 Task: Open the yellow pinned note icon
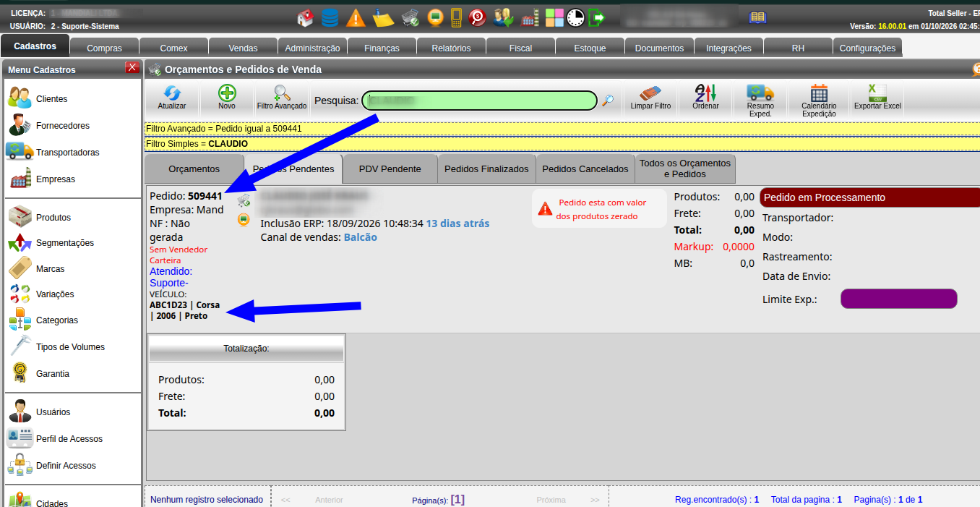[x=383, y=17]
